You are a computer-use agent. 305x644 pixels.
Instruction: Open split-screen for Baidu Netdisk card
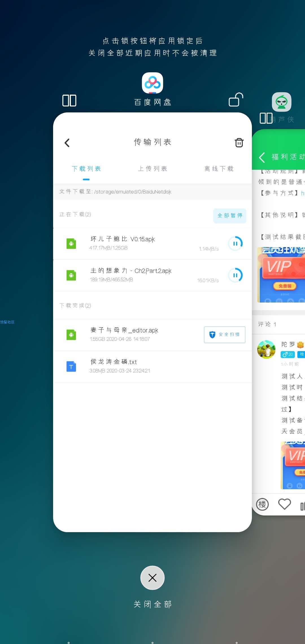pos(69,101)
